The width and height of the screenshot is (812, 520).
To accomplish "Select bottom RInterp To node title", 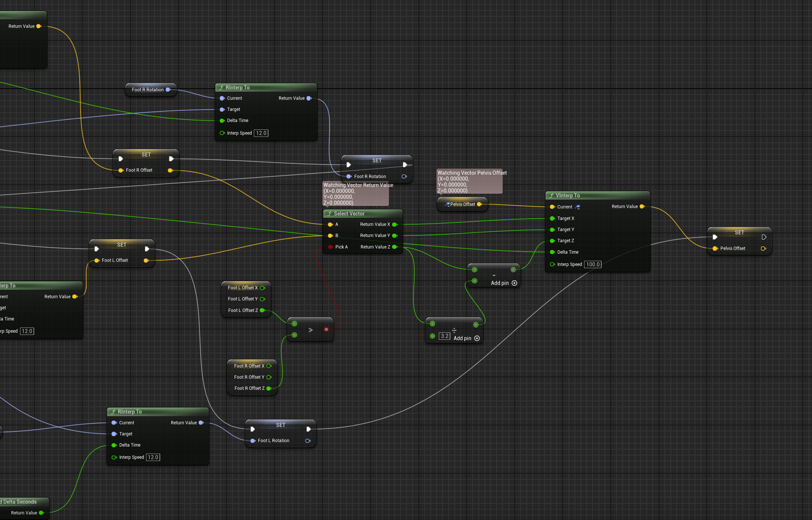I will coord(129,412).
